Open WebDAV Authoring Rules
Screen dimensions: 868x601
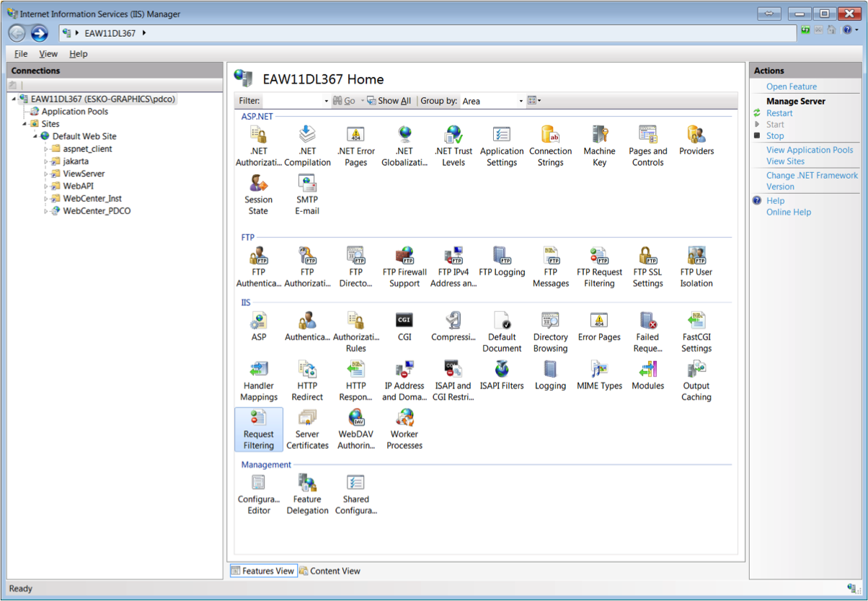(x=355, y=425)
